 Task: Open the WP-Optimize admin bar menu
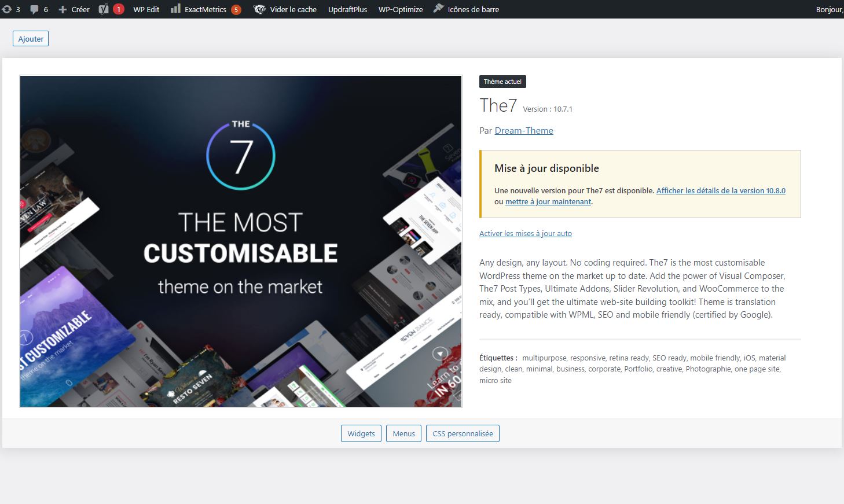pos(401,9)
